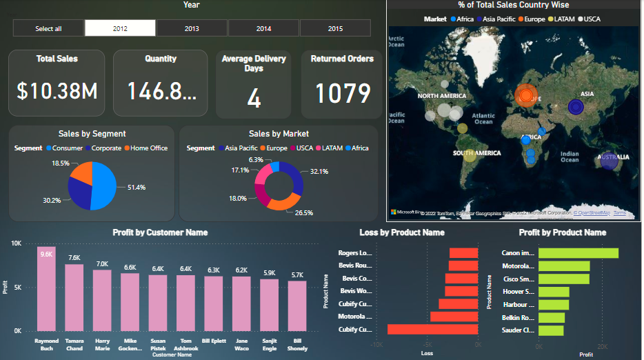Viewport: 644px width, 360px height.
Task: Select the 32.1% Asia Pacific donut segment
Action: click(295, 177)
